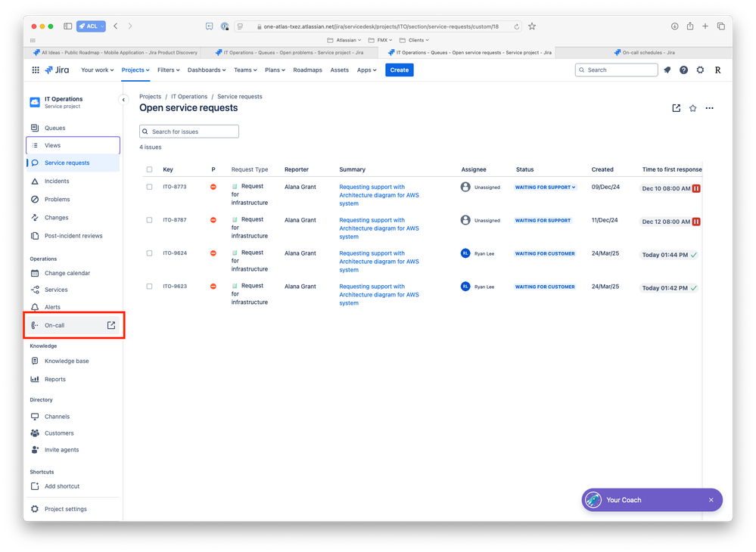The image size is (756, 552).
Task: Open Channels in the sidebar
Action: pos(73,416)
